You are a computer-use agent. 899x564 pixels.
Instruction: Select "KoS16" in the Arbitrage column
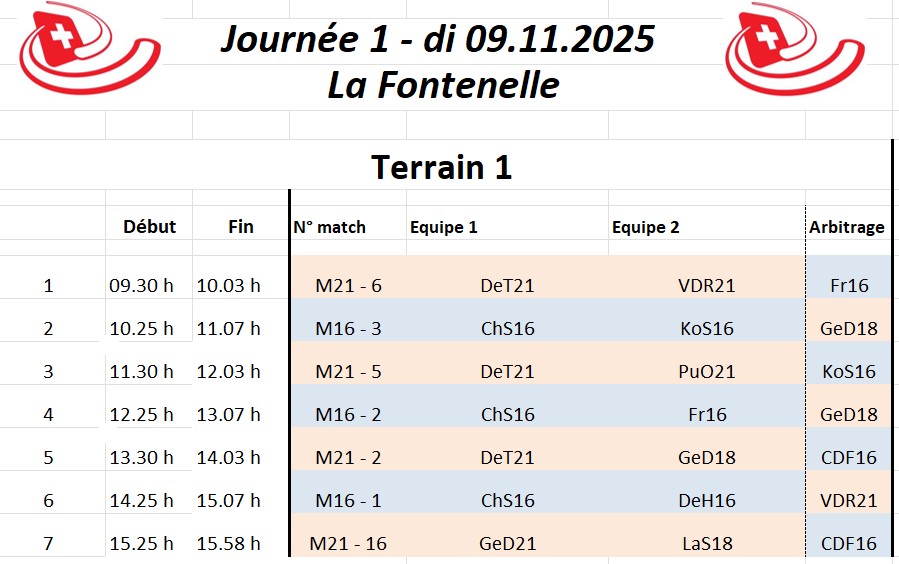pos(849,371)
